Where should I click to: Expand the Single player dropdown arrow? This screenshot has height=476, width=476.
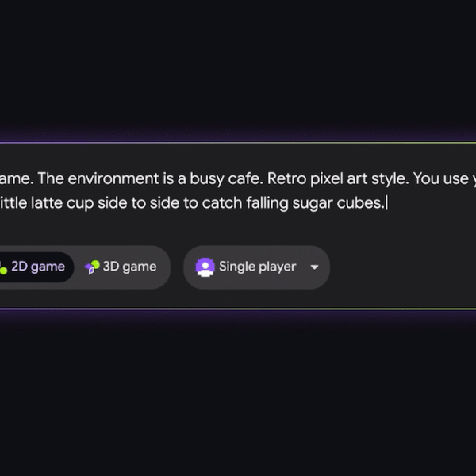point(314,267)
